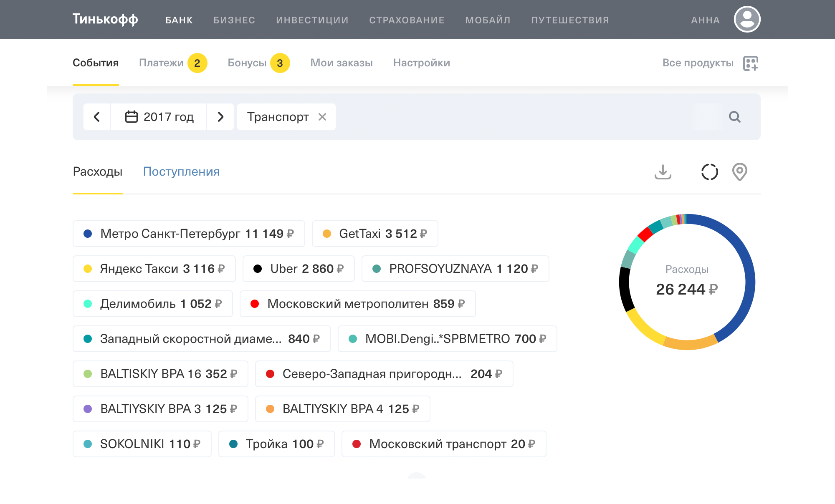
Task: Select the Яндекс Такси 3 116 chip
Action: [x=154, y=269]
